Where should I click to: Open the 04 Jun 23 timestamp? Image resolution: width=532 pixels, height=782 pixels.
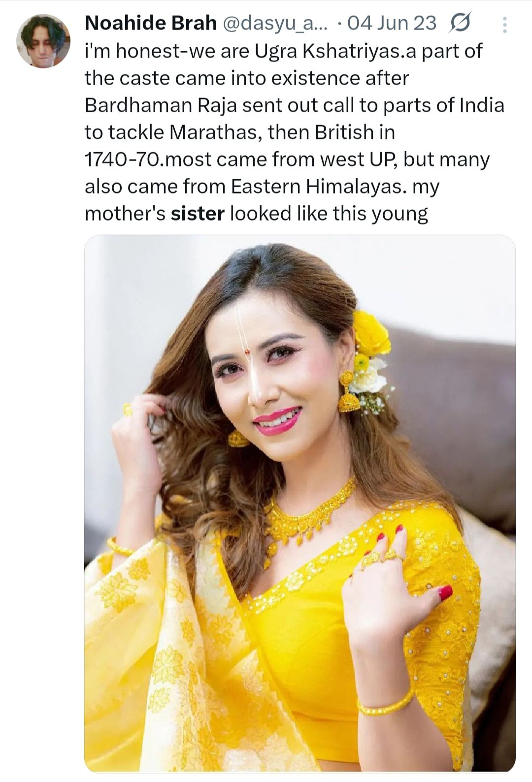point(392,23)
